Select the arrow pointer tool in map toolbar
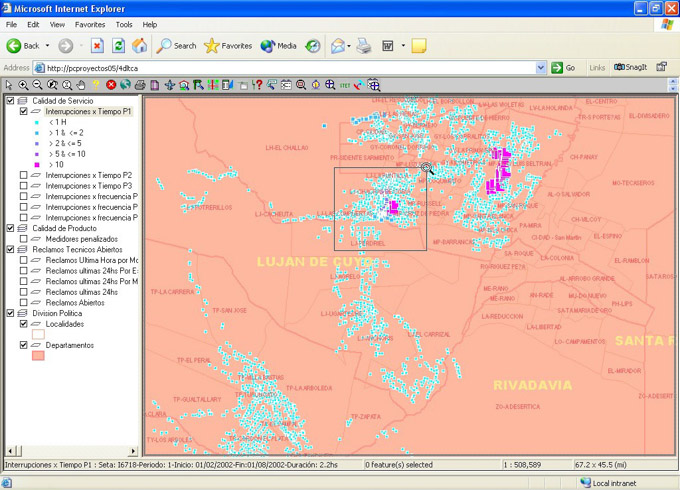Image resolution: width=680 pixels, height=490 pixels. (9, 86)
